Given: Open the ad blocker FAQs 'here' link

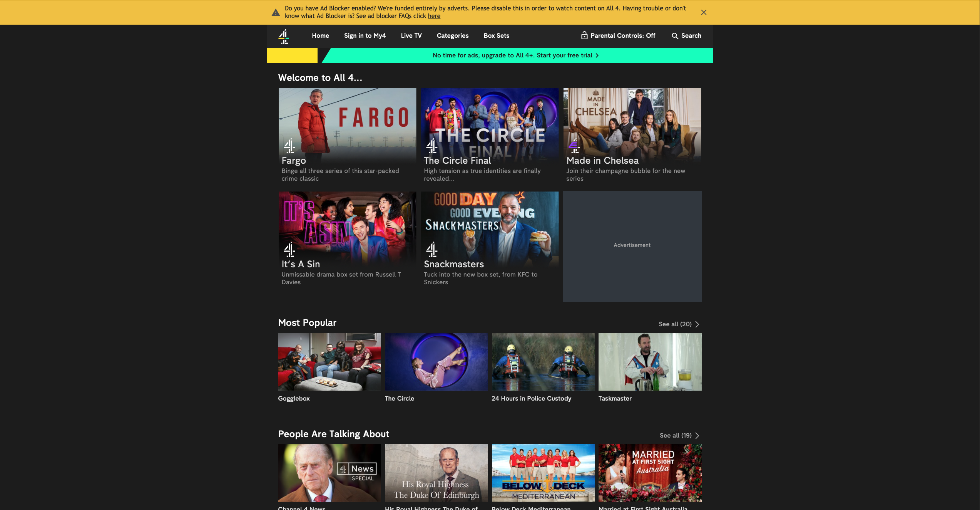Looking at the screenshot, I should tap(434, 16).
